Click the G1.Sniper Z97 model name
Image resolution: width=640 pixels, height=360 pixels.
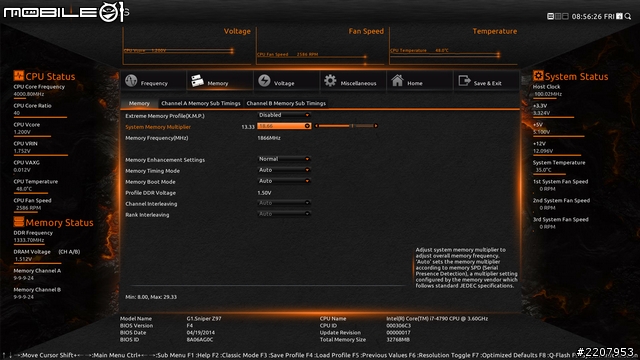pos(204,318)
